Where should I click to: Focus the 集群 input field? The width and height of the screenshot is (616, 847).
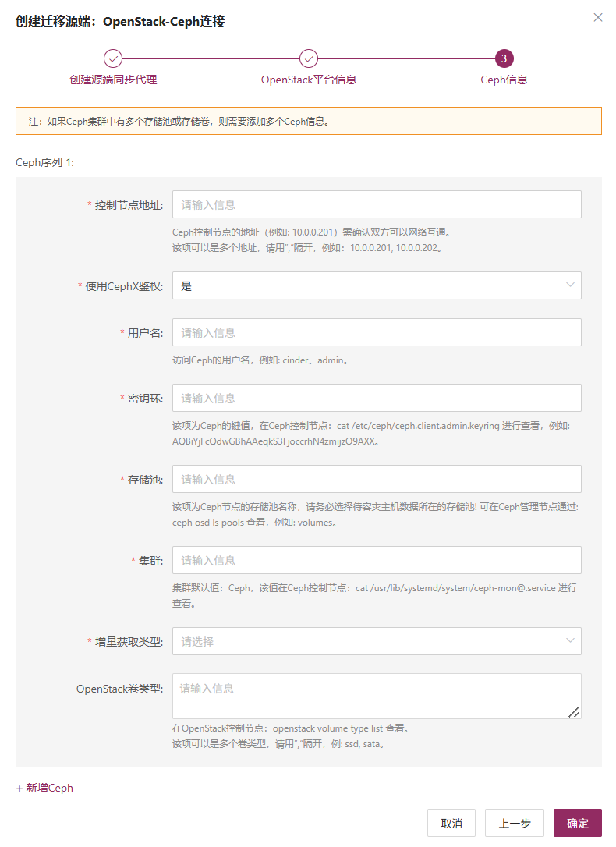pyautogui.click(x=377, y=560)
